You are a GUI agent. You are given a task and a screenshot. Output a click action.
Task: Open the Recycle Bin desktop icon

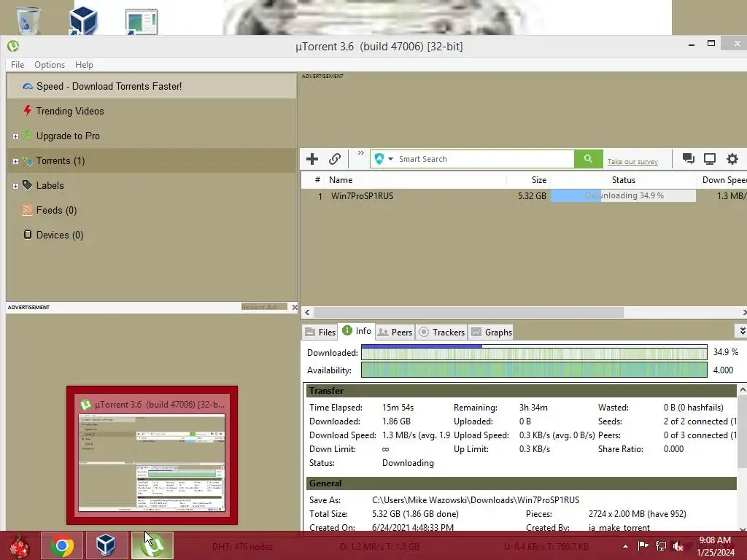[28, 20]
